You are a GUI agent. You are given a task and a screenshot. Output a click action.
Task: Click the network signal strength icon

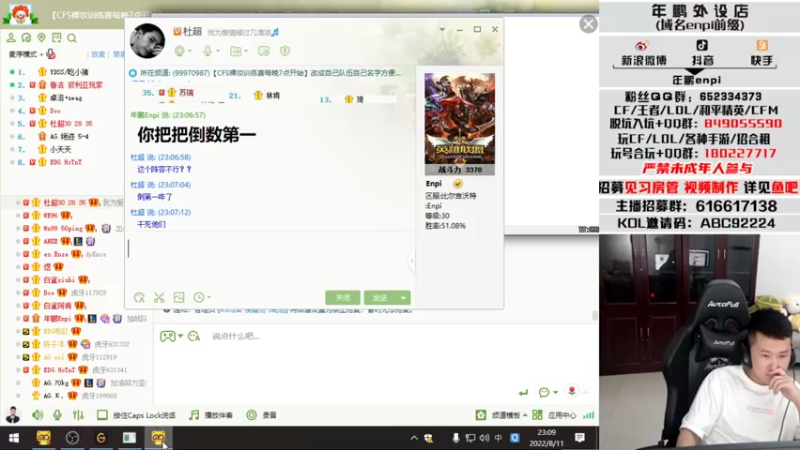tap(589, 415)
